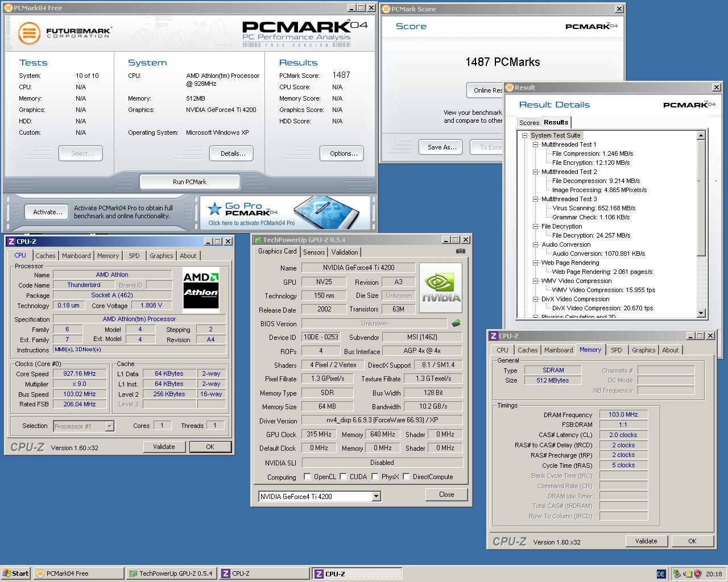
Task: Click the Run PCMark button
Action: [189, 182]
